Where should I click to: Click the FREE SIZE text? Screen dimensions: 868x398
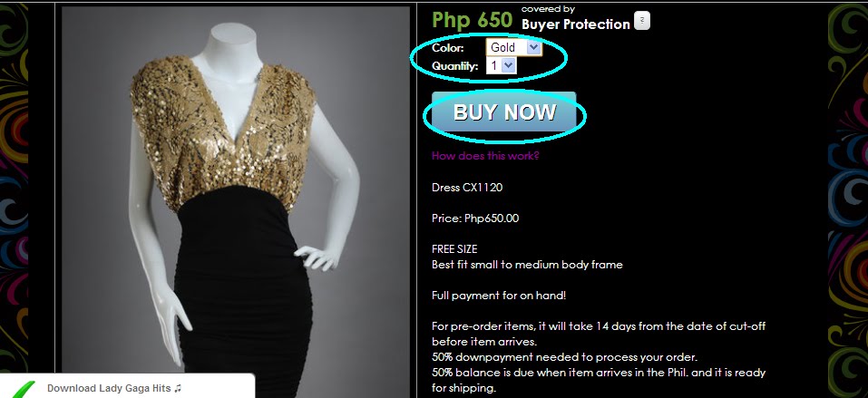tap(454, 249)
